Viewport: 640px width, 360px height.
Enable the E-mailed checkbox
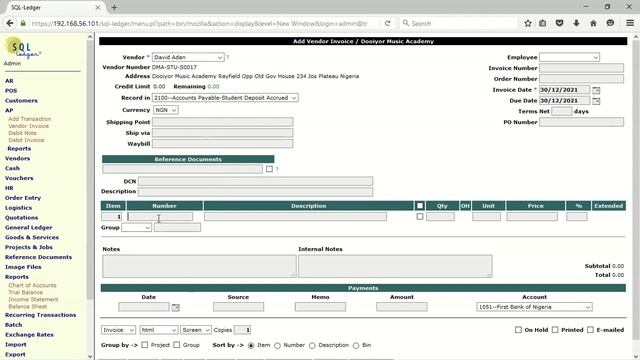pyautogui.click(x=590, y=329)
